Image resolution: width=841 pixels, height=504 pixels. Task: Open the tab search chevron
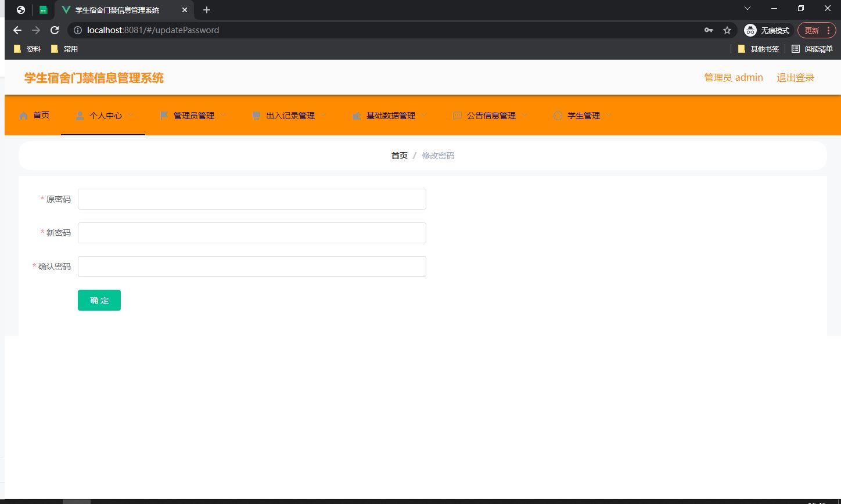click(747, 8)
